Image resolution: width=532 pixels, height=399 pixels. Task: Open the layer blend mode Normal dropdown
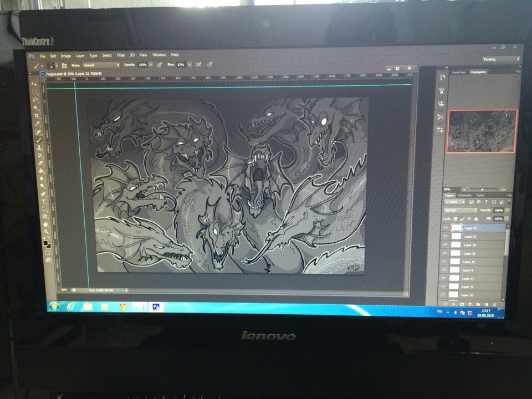click(461, 211)
